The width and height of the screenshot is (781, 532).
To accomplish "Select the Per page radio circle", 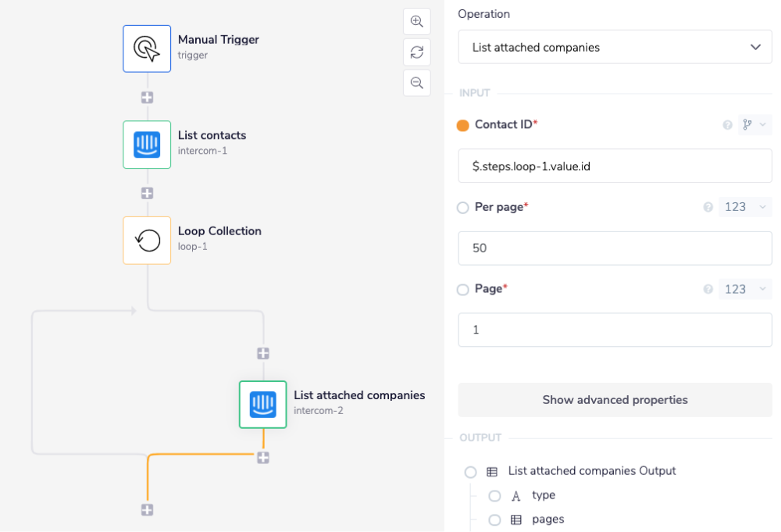I will (463, 208).
